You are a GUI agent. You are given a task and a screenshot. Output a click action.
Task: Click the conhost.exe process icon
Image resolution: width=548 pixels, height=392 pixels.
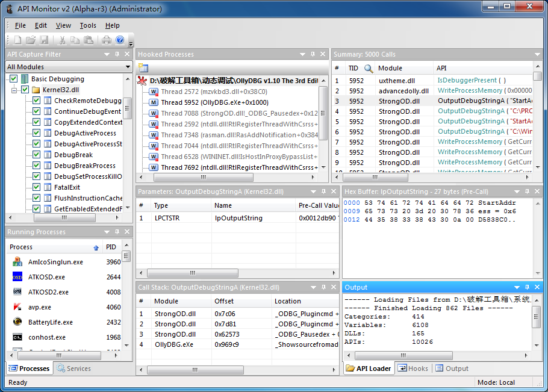pyautogui.click(x=17, y=337)
